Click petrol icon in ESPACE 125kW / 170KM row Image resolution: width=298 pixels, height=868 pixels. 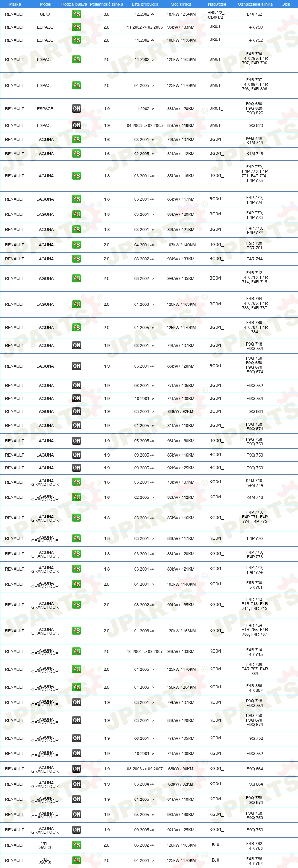coord(77,85)
